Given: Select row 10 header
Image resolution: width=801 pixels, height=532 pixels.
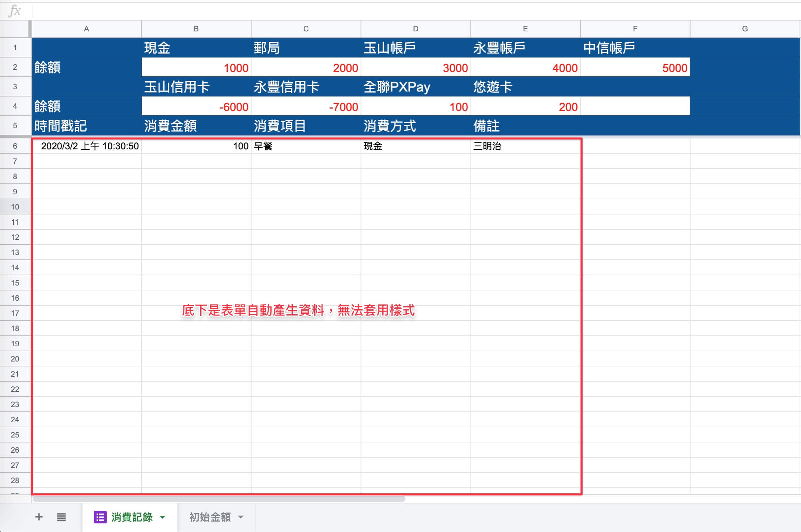Looking at the screenshot, I should [15, 207].
